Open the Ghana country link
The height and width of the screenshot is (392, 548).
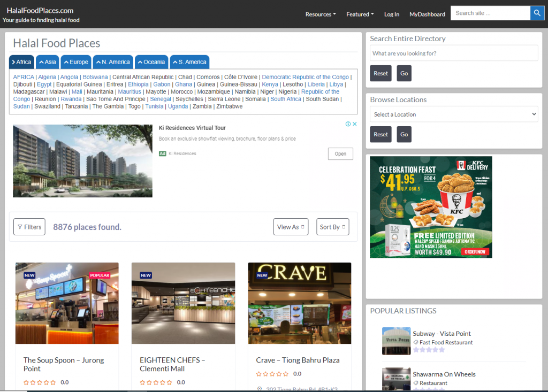coord(184,84)
